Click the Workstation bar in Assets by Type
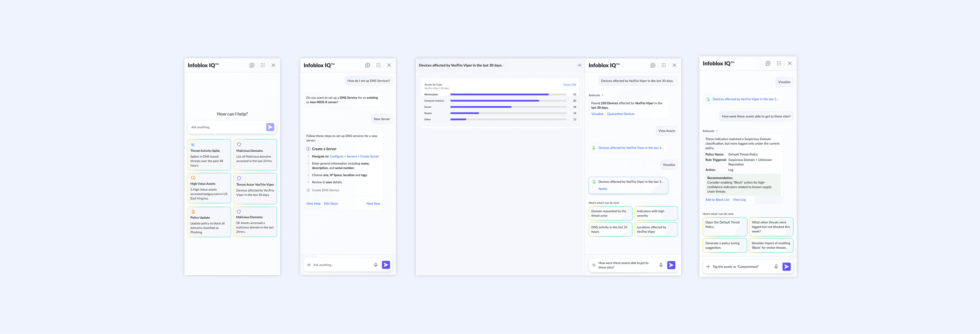The image size is (980, 334). tap(499, 95)
